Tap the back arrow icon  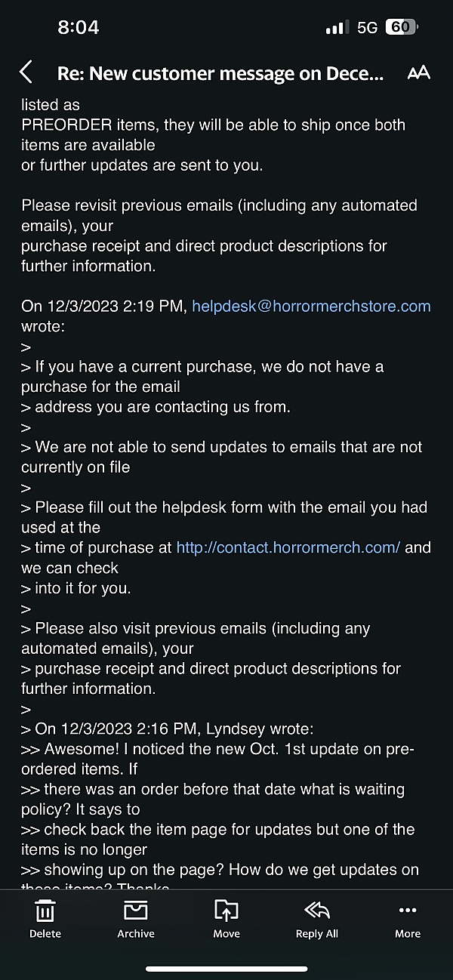pos(26,72)
